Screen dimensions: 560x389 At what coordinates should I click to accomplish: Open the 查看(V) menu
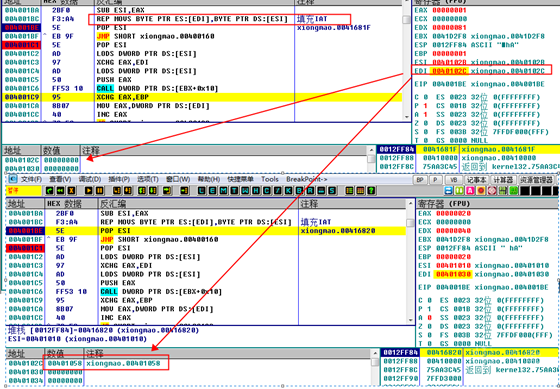pos(60,179)
